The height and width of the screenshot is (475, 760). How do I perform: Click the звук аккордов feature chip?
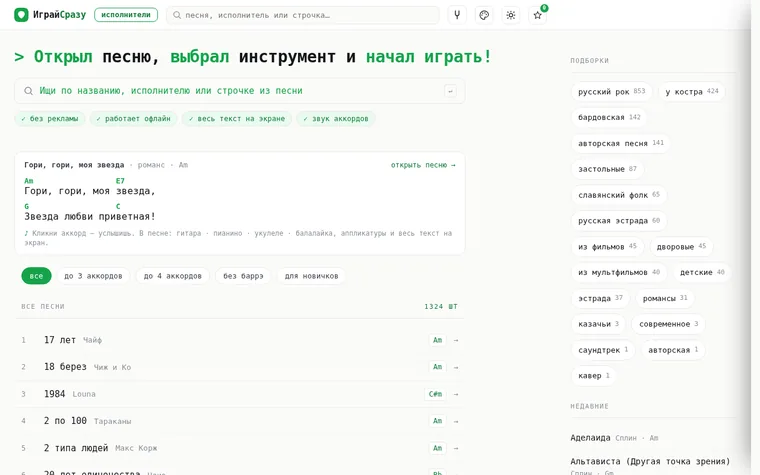(x=336, y=119)
